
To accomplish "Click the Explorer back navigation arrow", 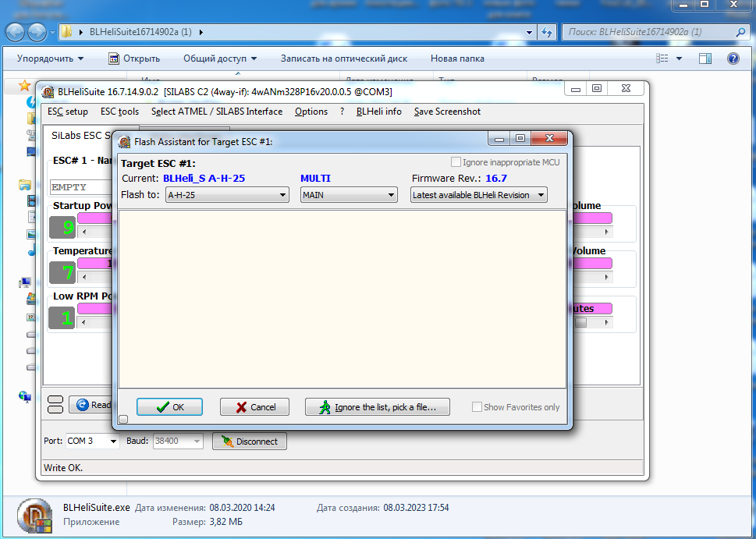I will [16, 32].
